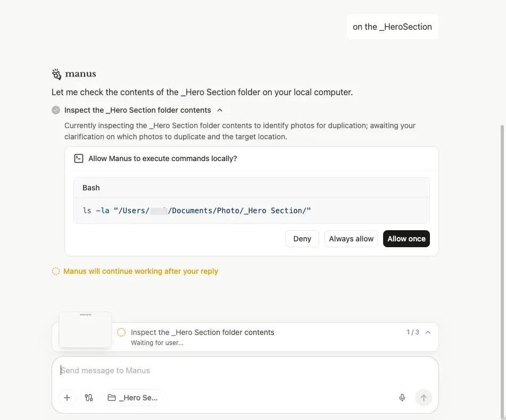
Task: Open the computer preview thumbnail
Action: (x=85, y=330)
